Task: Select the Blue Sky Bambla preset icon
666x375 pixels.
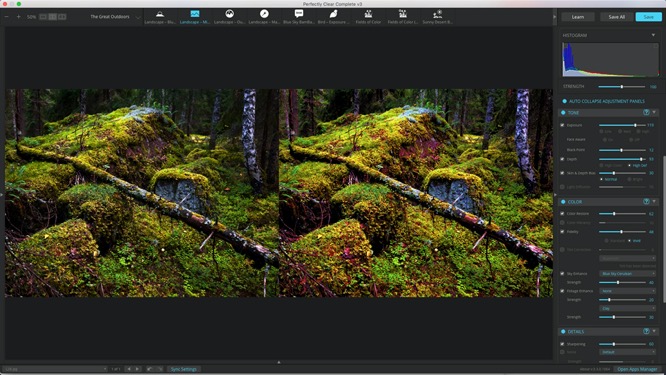Action: (299, 14)
